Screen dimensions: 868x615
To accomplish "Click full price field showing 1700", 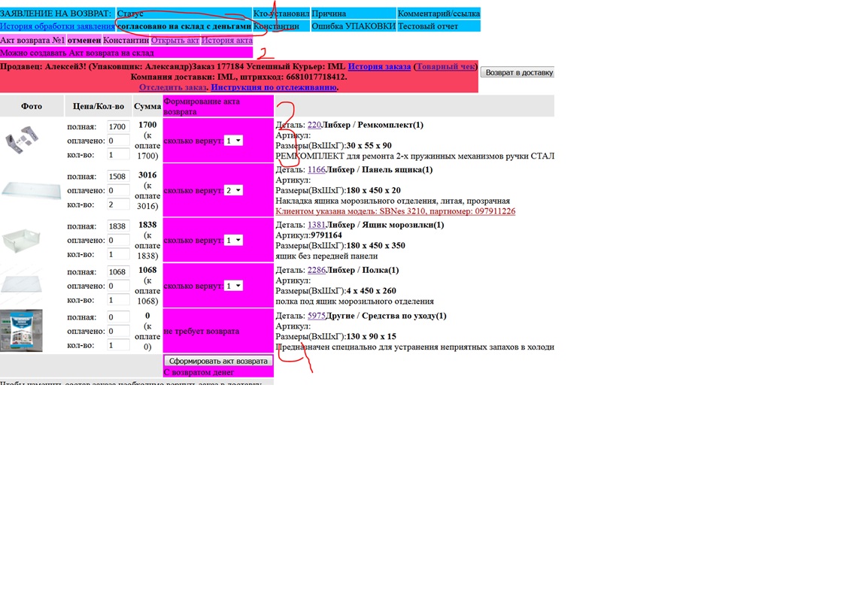I will coord(118,127).
